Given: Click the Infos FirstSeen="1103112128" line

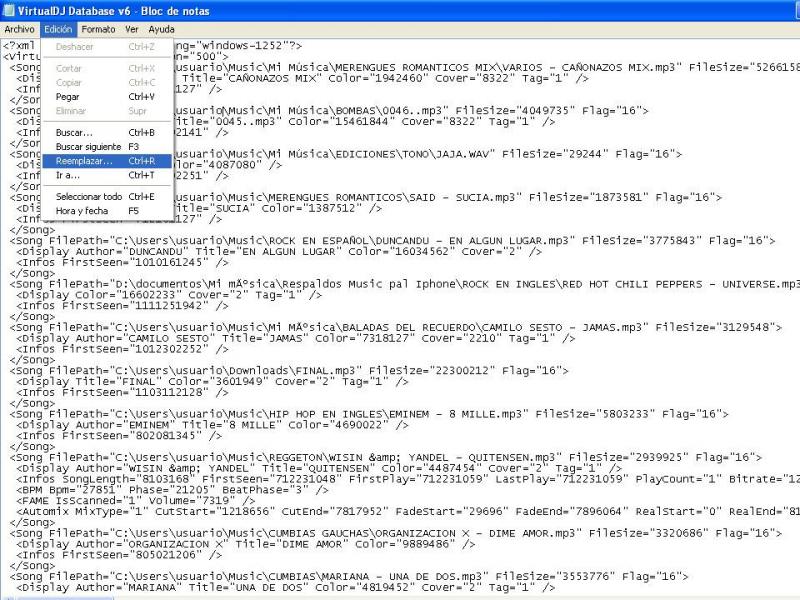Looking at the screenshot, I should (122, 393).
